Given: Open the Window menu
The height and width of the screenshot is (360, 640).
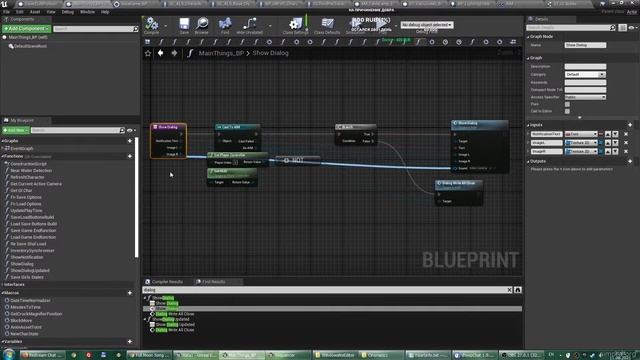Looking at the screenshot, I should click(87, 12).
